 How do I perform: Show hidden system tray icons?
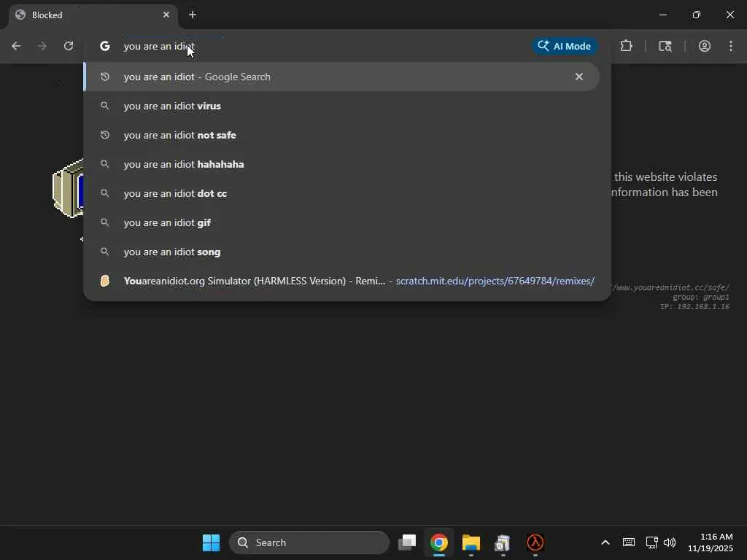(x=605, y=542)
